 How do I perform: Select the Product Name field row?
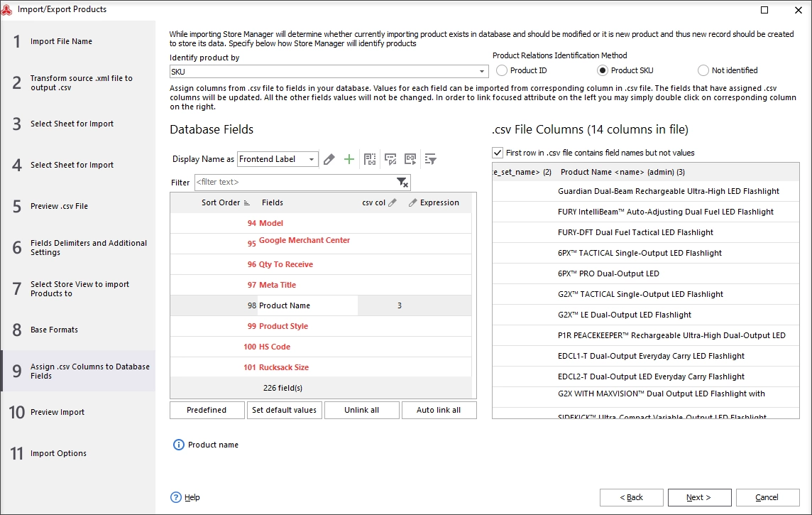(x=321, y=305)
